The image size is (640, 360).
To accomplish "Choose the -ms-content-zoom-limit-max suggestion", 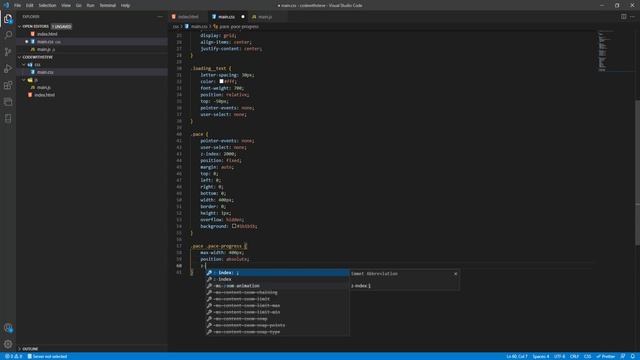I will [x=277, y=305].
